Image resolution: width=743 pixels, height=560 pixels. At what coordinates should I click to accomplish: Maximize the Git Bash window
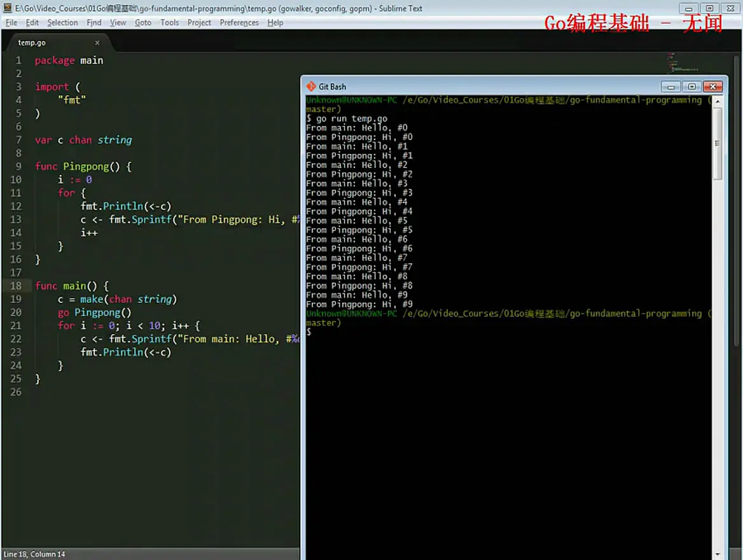692,87
